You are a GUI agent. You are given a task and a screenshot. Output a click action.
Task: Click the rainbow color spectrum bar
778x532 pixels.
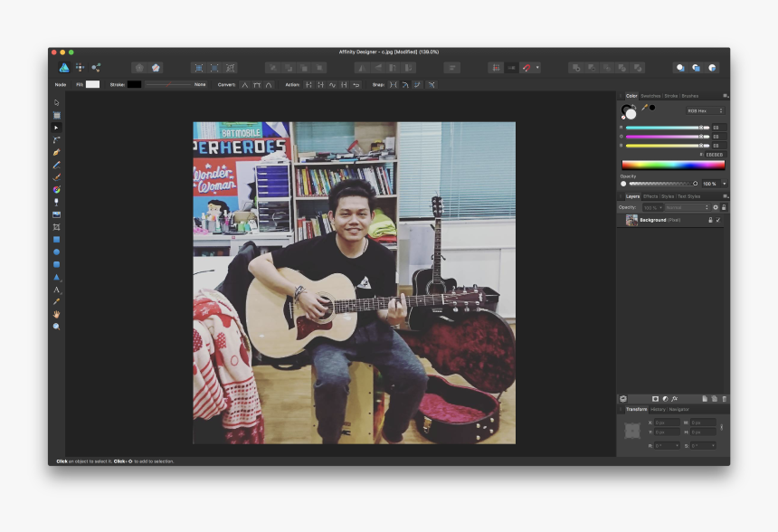(672, 165)
